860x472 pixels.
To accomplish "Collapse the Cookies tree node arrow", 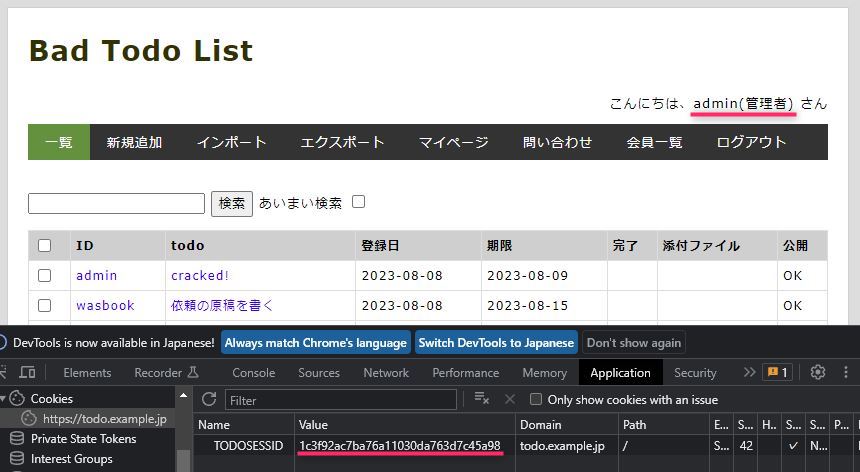I will point(3,399).
